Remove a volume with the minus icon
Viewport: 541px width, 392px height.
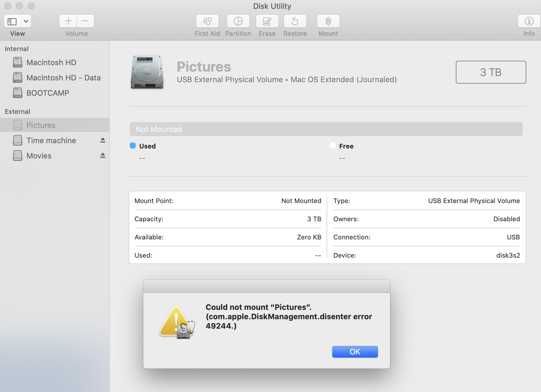pos(85,21)
